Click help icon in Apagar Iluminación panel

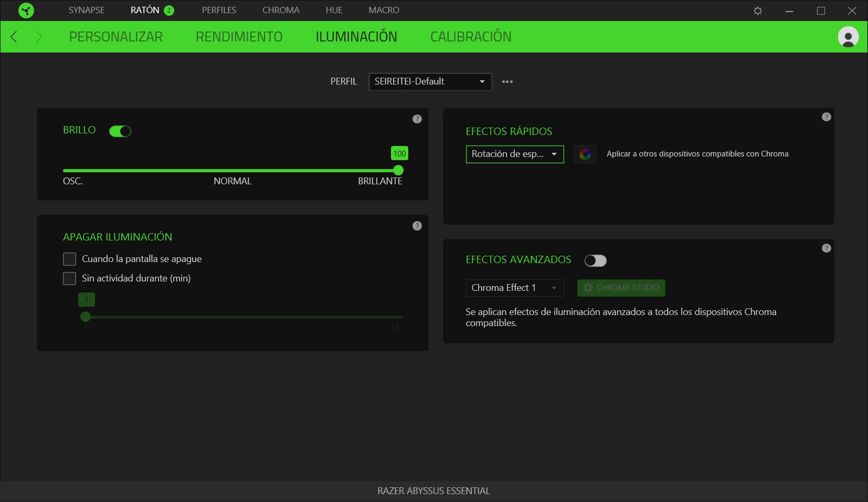417,226
